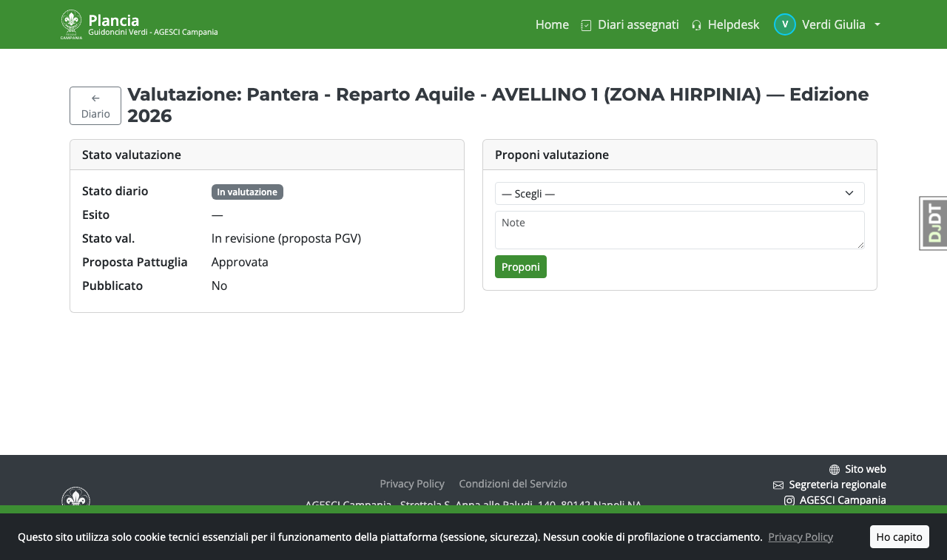
Task: Select the 'Approvata' value text
Action: point(240,262)
